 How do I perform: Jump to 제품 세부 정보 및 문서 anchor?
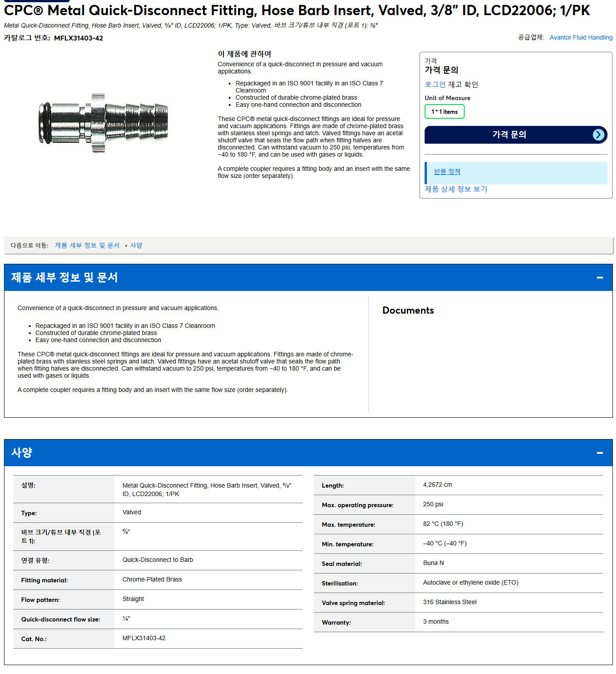pyautogui.click(x=87, y=246)
